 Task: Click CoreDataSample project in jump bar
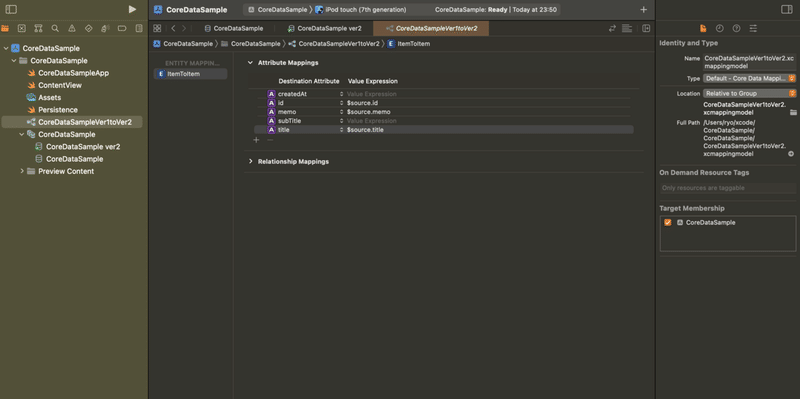coord(183,44)
